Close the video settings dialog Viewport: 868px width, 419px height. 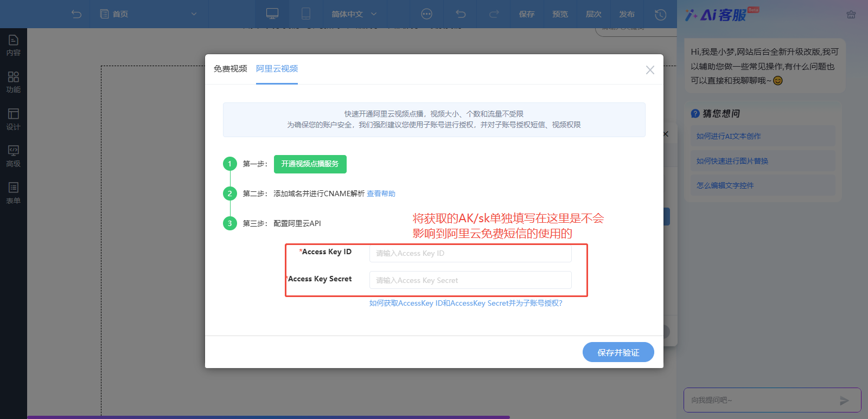[x=650, y=70]
